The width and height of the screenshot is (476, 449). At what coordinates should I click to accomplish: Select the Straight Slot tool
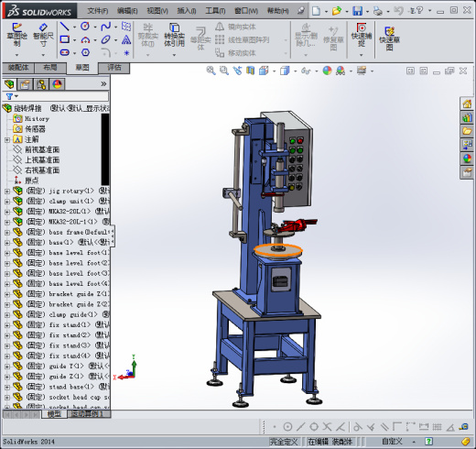[65, 53]
